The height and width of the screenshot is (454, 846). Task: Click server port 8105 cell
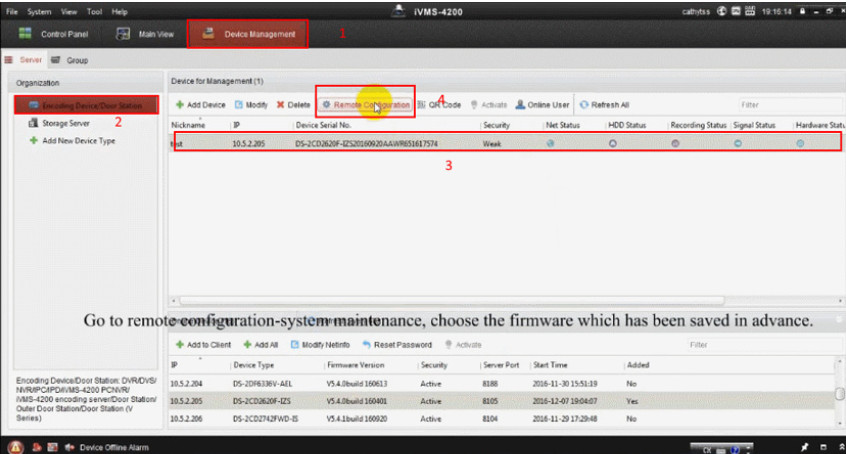pyautogui.click(x=490, y=401)
